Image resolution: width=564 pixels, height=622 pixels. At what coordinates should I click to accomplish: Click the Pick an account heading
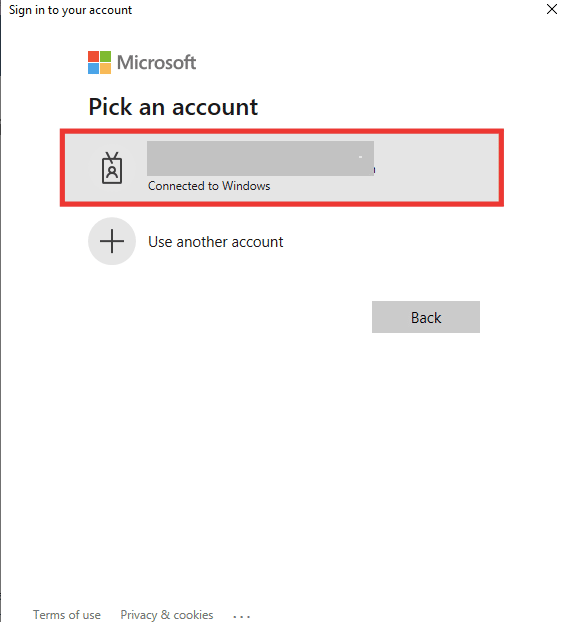(x=173, y=107)
